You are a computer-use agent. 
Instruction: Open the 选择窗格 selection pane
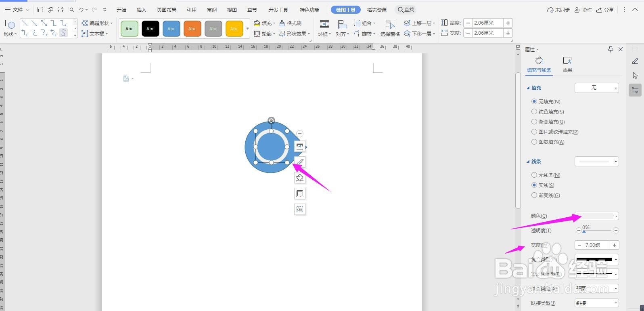390,28
